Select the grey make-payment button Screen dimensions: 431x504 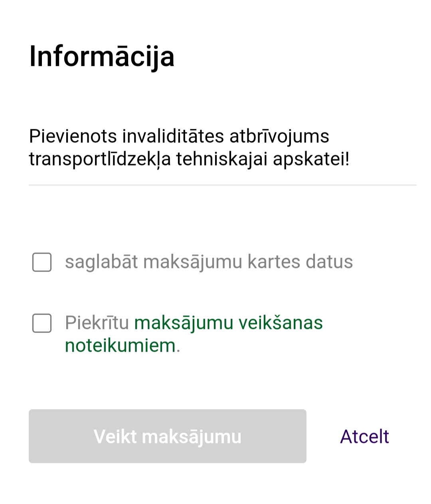(167, 436)
